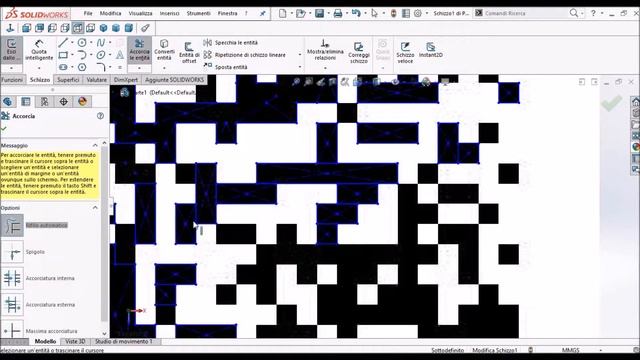
Task: Select the Accorciatura esterna option
Action: (x=12, y=305)
